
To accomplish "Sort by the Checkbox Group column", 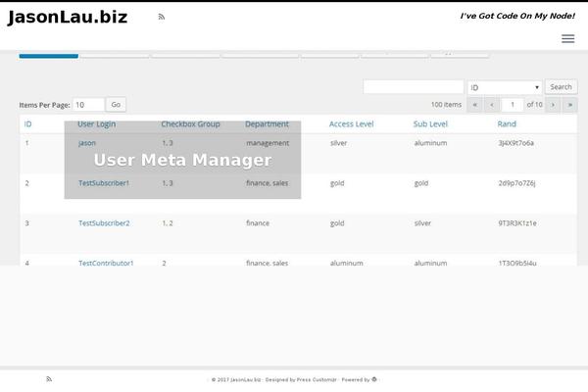I will pos(190,124).
